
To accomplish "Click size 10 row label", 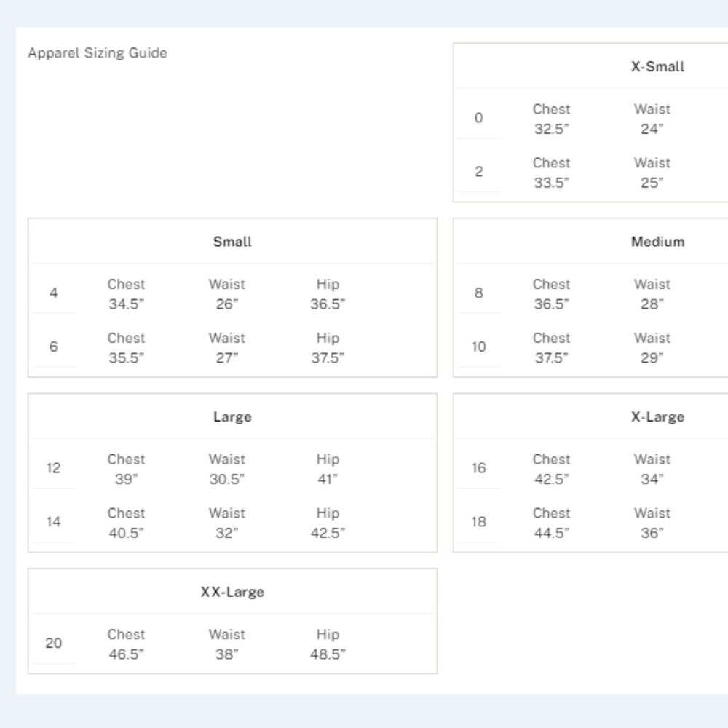I will [x=479, y=347].
